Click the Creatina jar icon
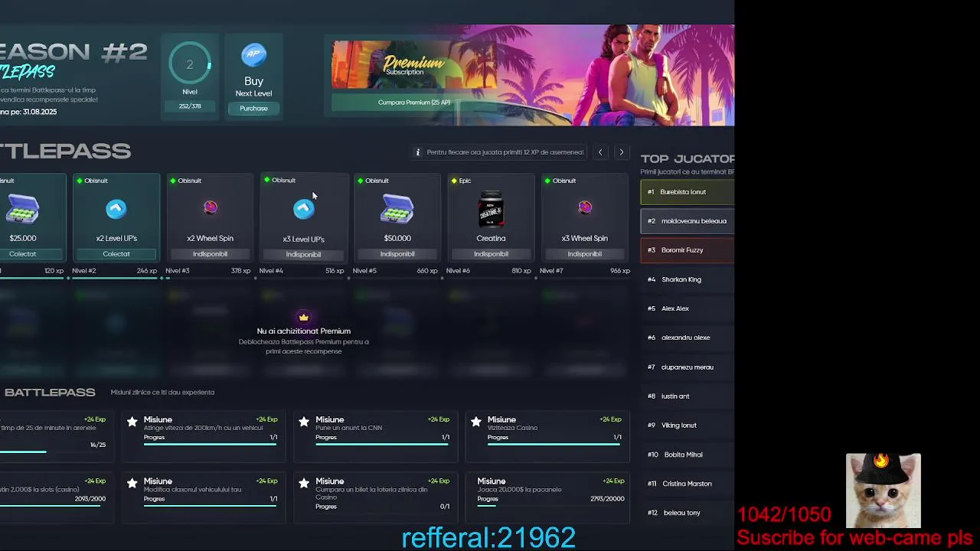Image resolution: width=980 pixels, height=551 pixels. pyautogui.click(x=491, y=209)
